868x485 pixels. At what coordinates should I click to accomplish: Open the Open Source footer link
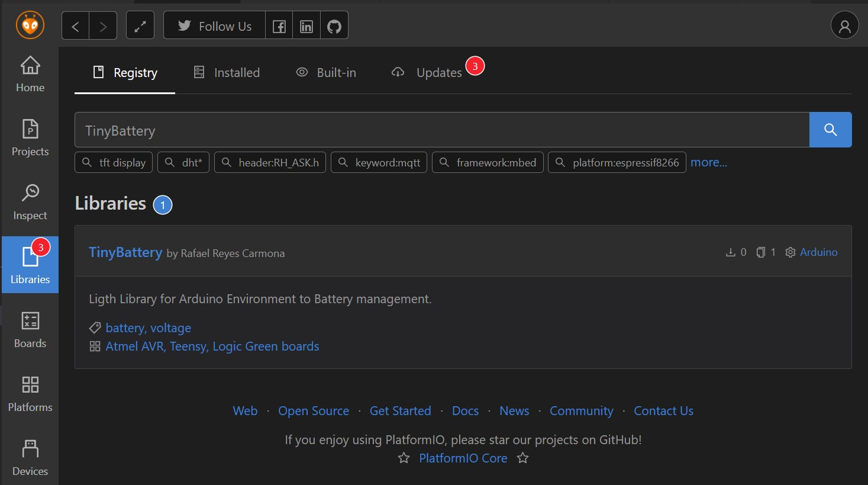pyautogui.click(x=314, y=411)
